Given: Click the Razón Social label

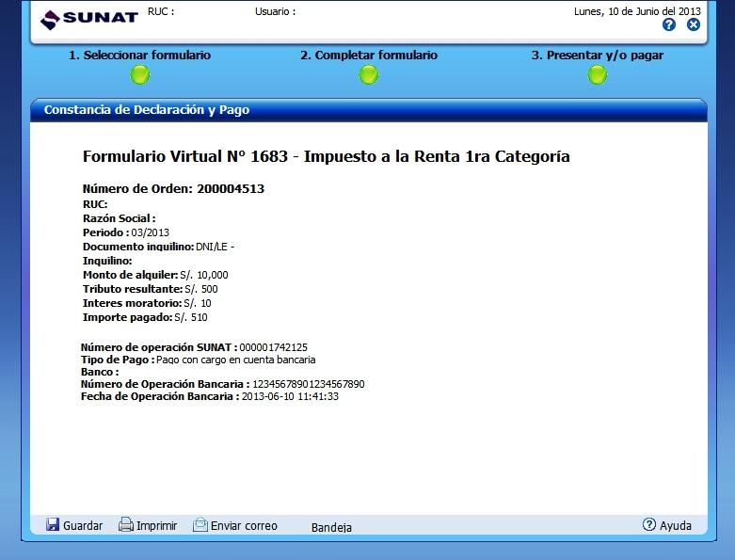Looking at the screenshot, I should click(120, 218).
